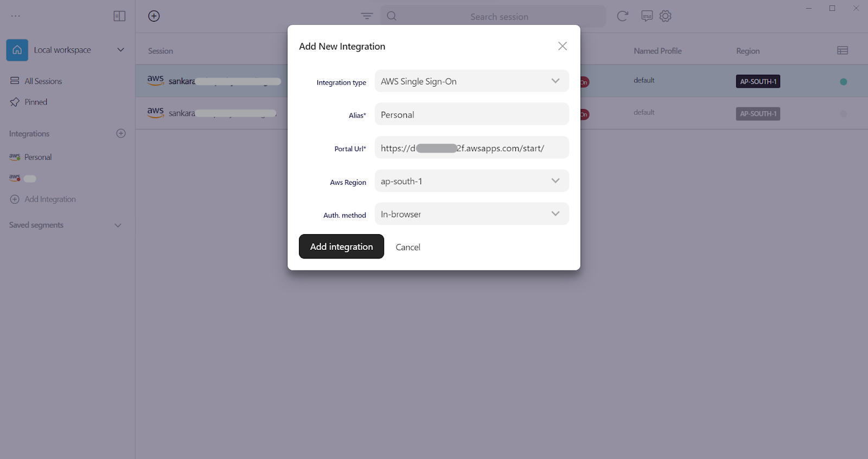Click the refresh sessions icon
Screen dimensions: 868x459
[x=622, y=16]
